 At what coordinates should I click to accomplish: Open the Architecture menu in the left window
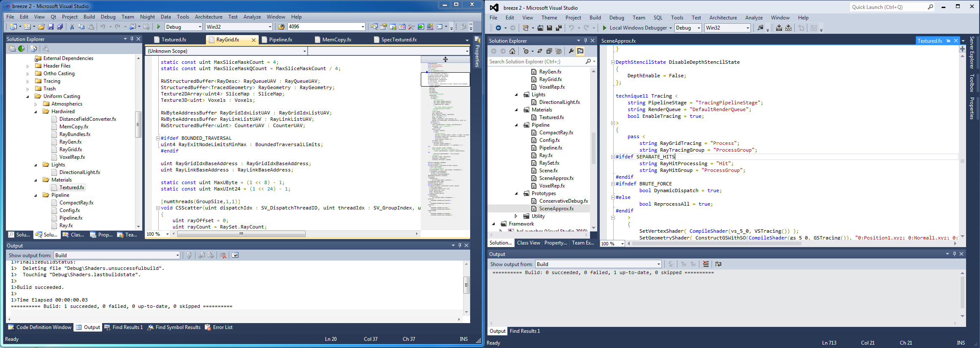(x=208, y=17)
